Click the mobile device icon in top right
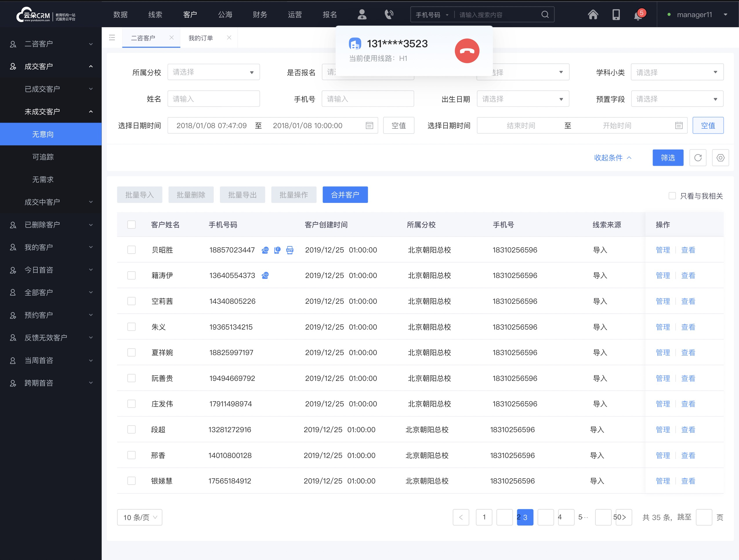This screenshot has width=739, height=560. [616, 14]
